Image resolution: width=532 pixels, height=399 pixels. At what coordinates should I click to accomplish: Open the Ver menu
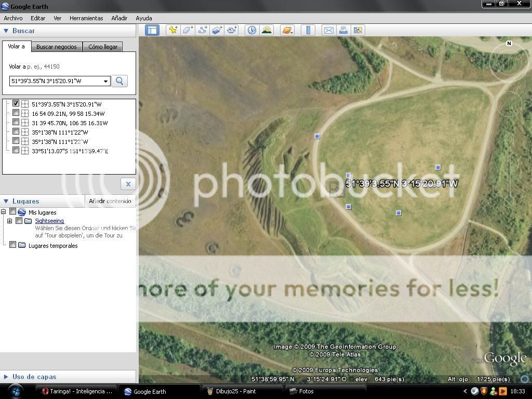pos(57,18)
